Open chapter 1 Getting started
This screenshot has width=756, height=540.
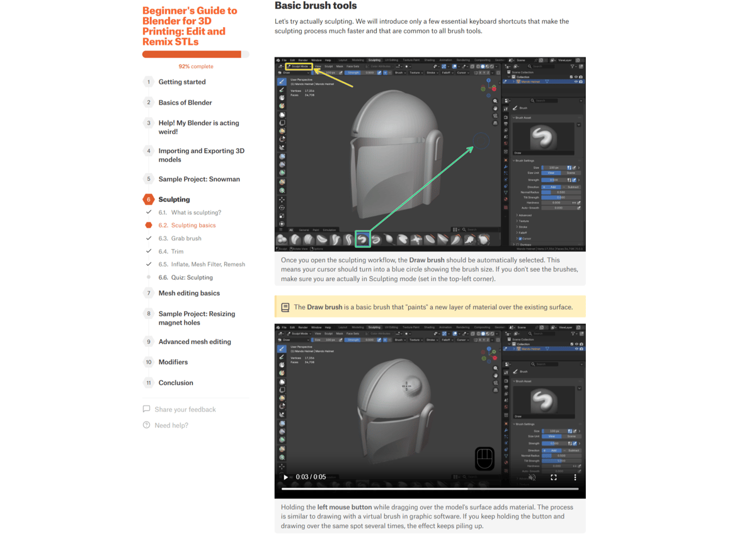click(182, 82)
